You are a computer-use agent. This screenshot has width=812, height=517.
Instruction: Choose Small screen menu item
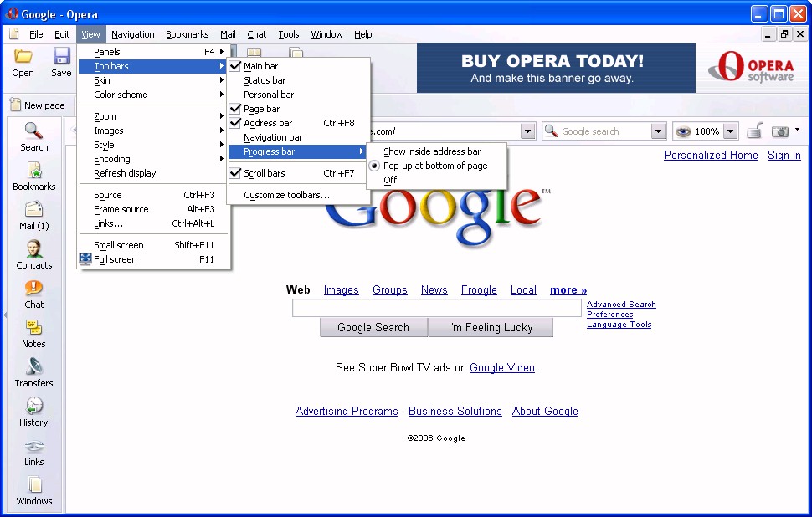point(152,245)
